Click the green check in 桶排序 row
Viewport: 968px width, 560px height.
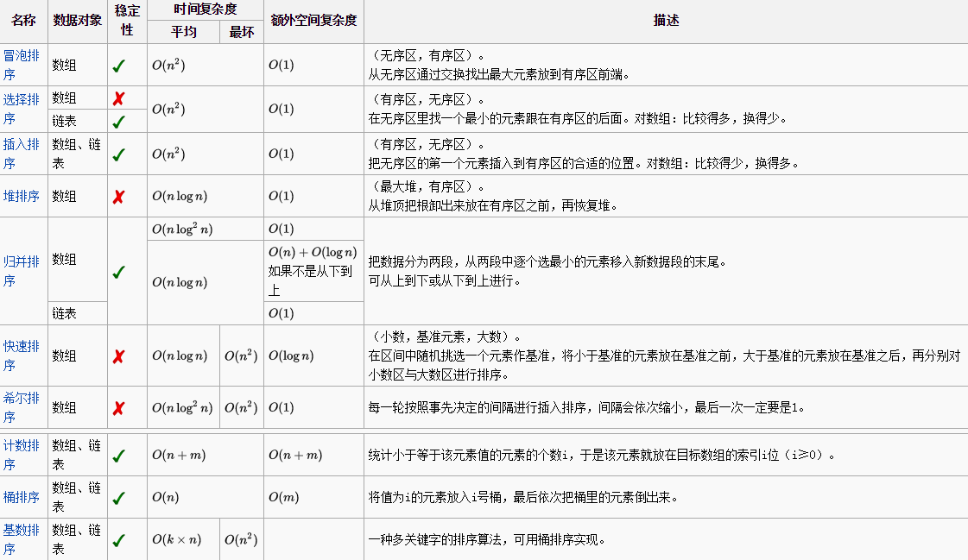(x=119, y=498)
